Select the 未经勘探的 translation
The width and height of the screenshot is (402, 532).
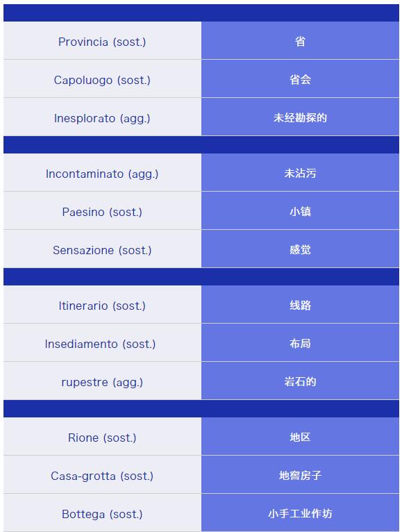300,117
